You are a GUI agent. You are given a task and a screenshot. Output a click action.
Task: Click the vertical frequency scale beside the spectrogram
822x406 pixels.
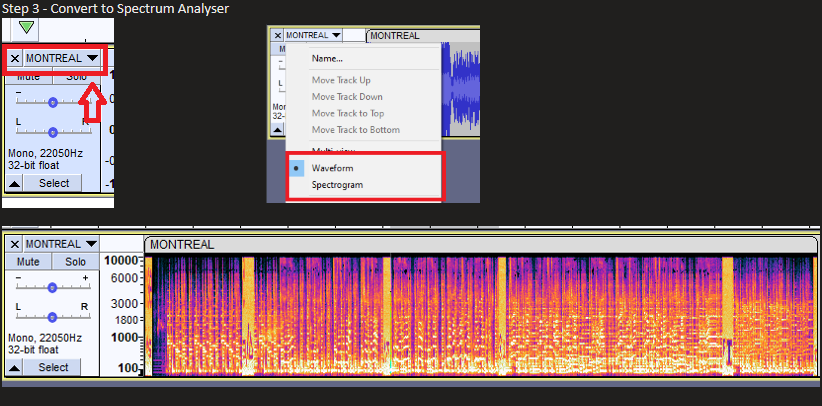pos(124,310)
